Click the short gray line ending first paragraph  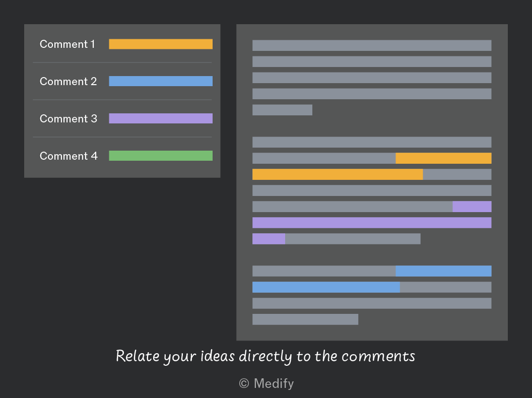tap(282, 110)
